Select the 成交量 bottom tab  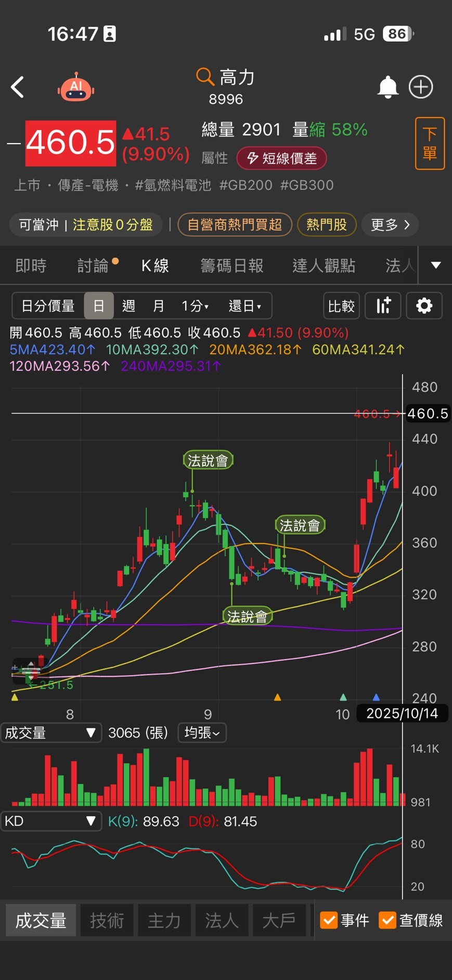point(41,920)
